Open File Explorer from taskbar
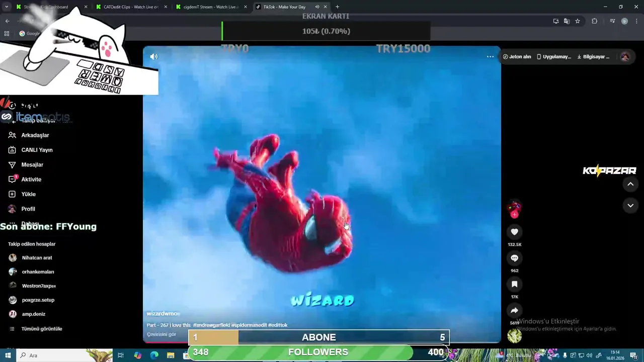644x362 pixels. [171, 355]
